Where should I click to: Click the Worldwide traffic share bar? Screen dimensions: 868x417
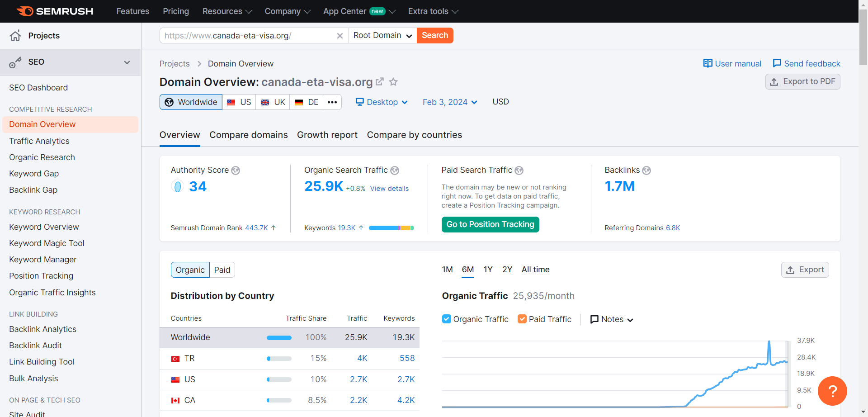(279, 338)
